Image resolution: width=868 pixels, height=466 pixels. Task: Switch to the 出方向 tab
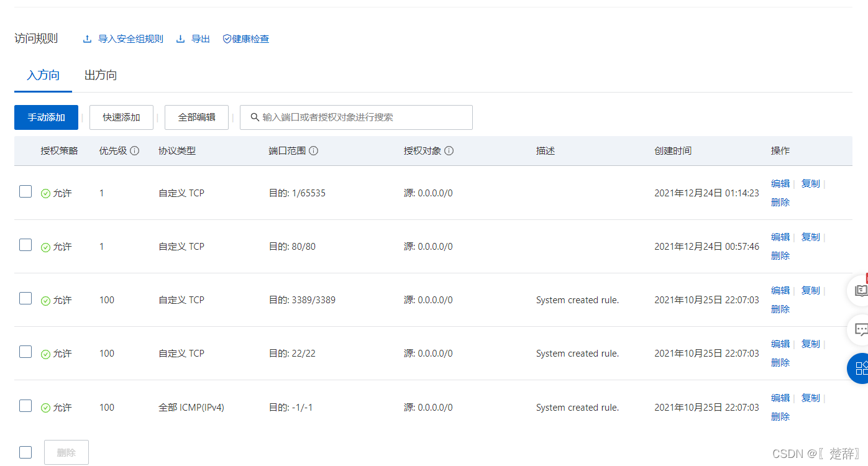(101, 76)
